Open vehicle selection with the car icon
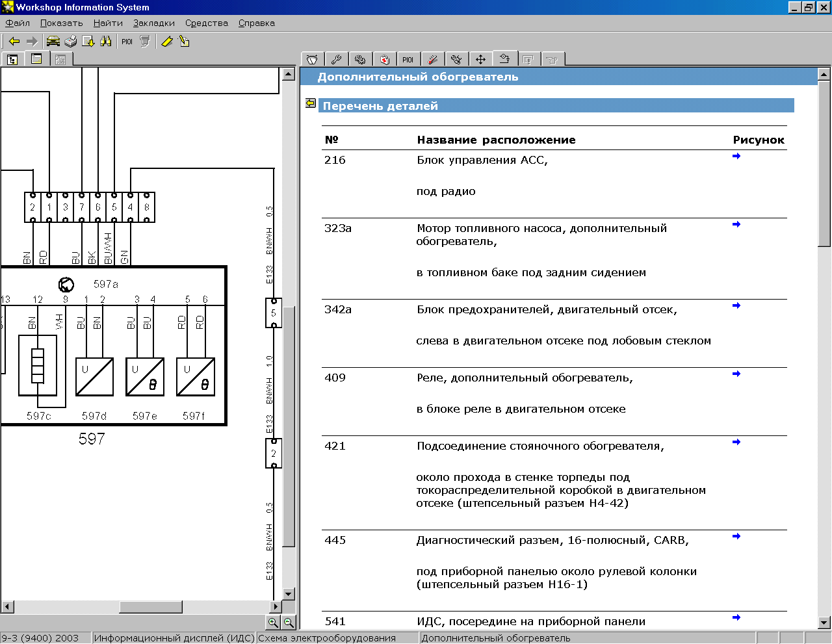 click(53, 42)
